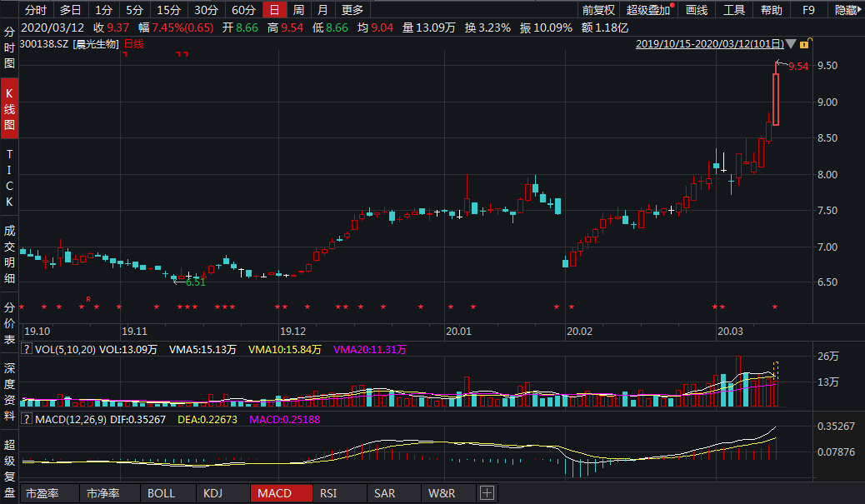Click the latest tall red candlestick

(x=775, y=99)
